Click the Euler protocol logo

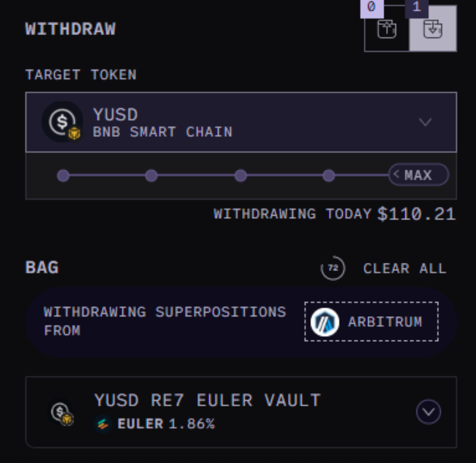(103, 424)
